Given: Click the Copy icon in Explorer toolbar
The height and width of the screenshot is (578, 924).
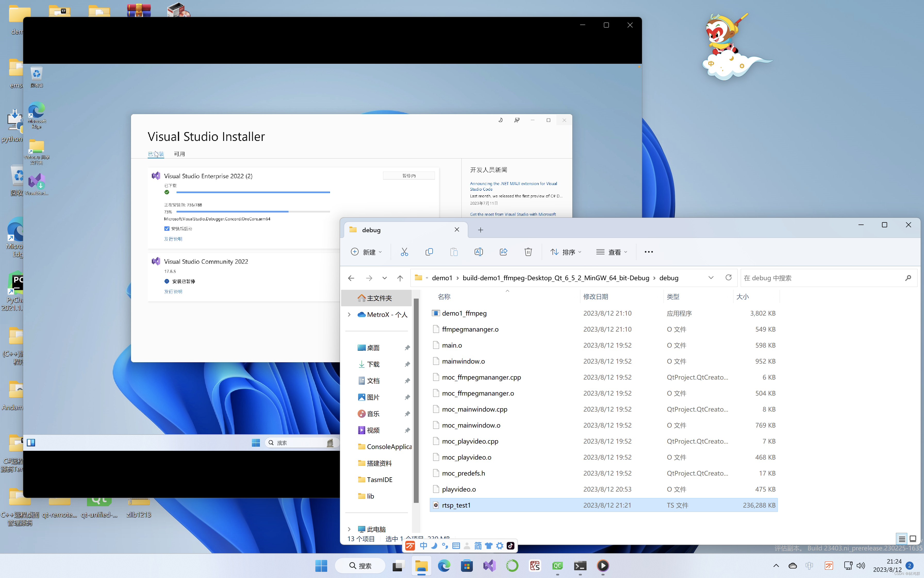Looking at the screenshot, I should click(429, 252).
